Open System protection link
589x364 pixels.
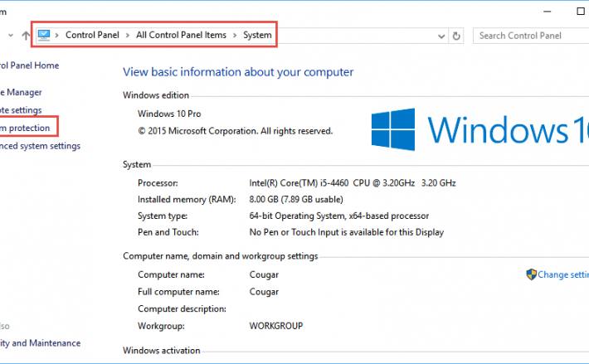[x=25, y=128]
